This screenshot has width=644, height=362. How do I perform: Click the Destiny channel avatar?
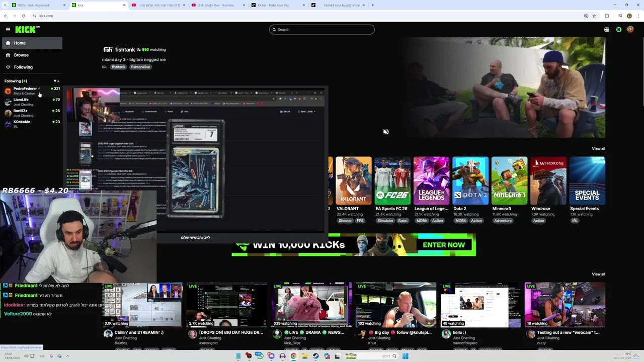point(108,334)
